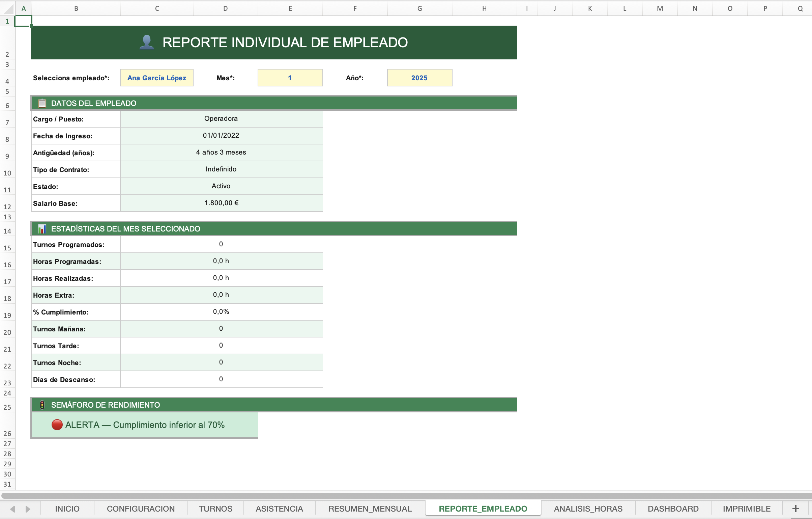Open employee selector showing Ana García López

(x=157, y=78)
